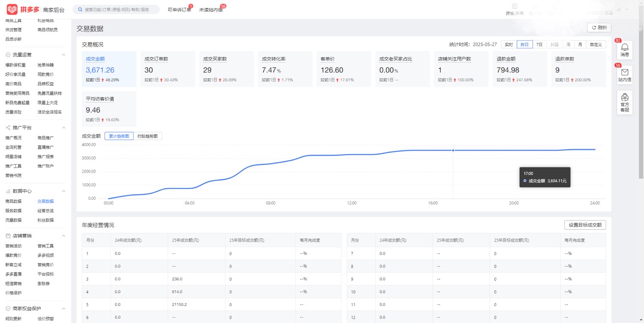Select the 成交老买家占比 metric card

pyautogui.click(x=403, y=69)
